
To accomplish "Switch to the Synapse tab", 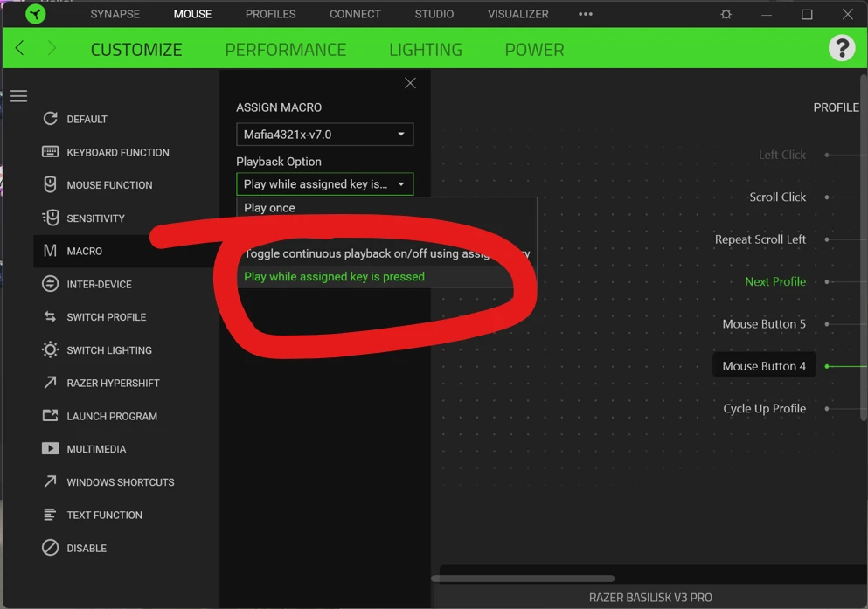I will pyautogui.click(x=115, y=14).
